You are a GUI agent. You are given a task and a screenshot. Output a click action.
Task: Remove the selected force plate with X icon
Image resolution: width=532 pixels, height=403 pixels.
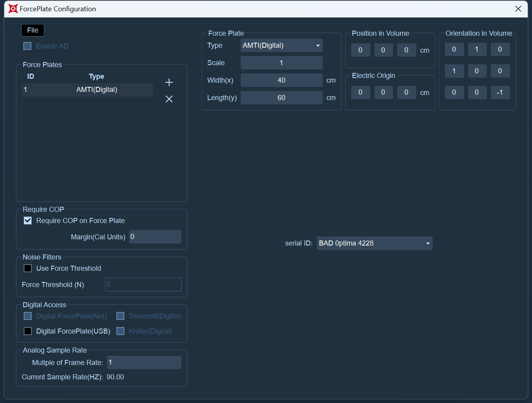tap(169, 99)
